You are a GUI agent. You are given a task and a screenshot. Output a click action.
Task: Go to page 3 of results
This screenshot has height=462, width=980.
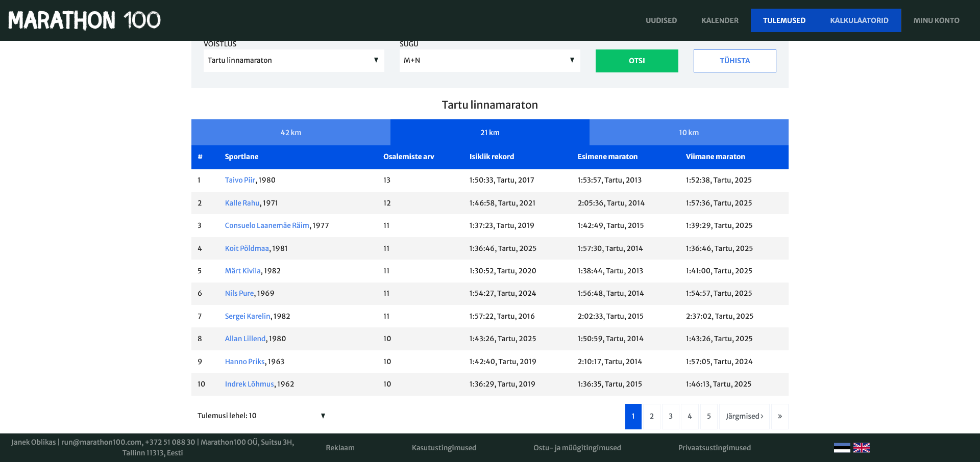671,417
